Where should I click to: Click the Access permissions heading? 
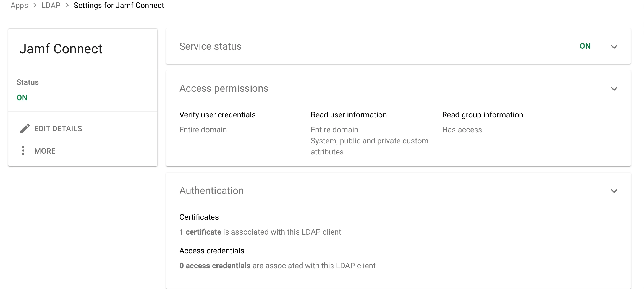click(224, 88)
